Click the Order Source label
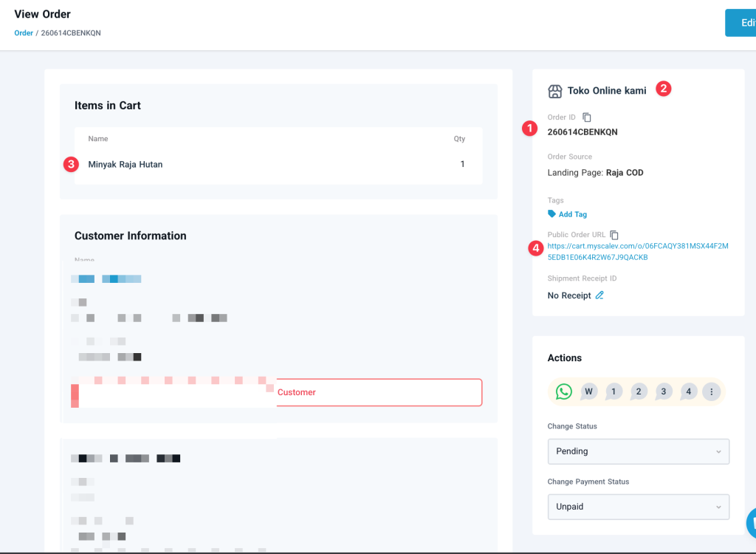 pos(569,157)
